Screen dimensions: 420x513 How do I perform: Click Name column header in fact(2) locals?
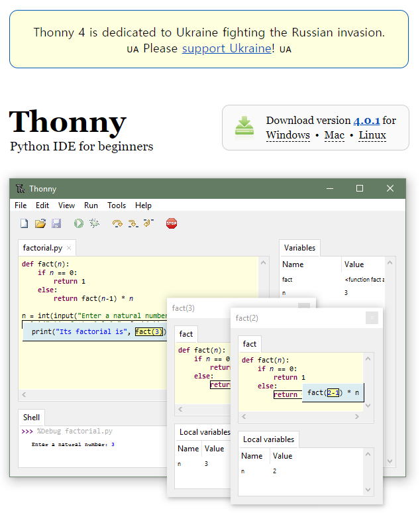(252, 456)
